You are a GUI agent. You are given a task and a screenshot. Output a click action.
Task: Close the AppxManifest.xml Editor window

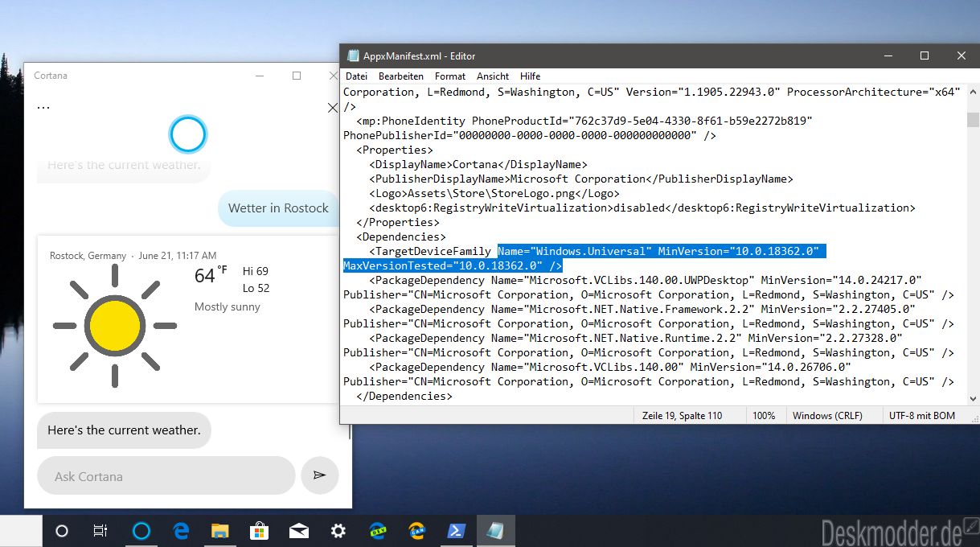coord(962,56)
